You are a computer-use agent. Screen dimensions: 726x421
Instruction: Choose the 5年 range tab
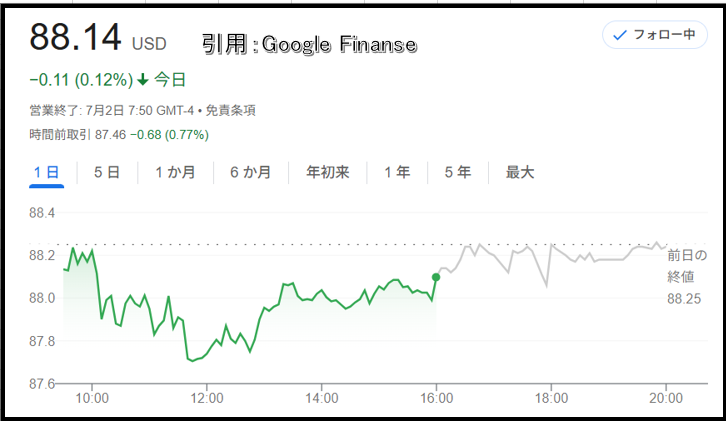tap(458, 172)
